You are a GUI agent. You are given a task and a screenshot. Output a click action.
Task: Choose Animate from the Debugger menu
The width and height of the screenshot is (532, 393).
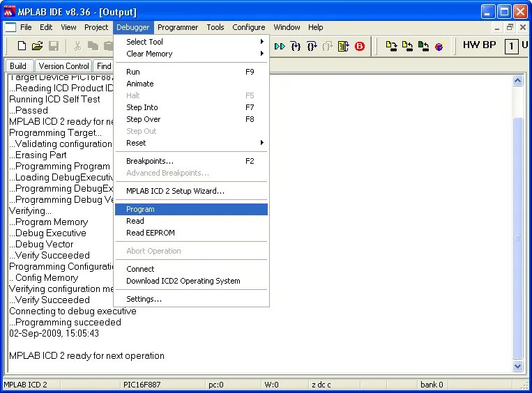point(191,84)
